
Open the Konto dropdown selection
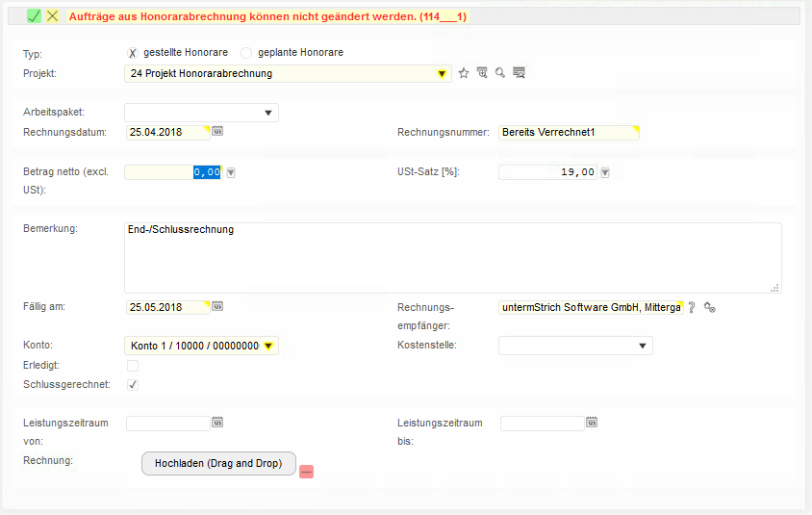pos(268,346)
